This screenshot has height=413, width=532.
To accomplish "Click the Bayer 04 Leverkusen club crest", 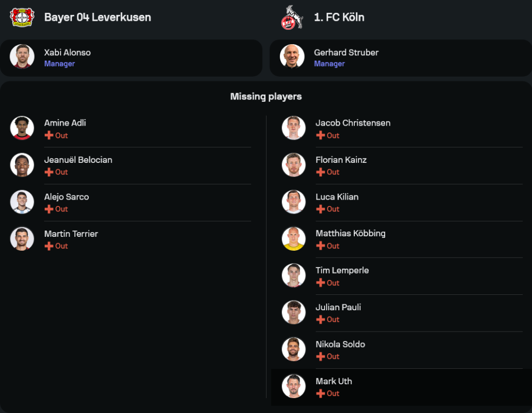I will pyautogui.click(x=22, y=17).
